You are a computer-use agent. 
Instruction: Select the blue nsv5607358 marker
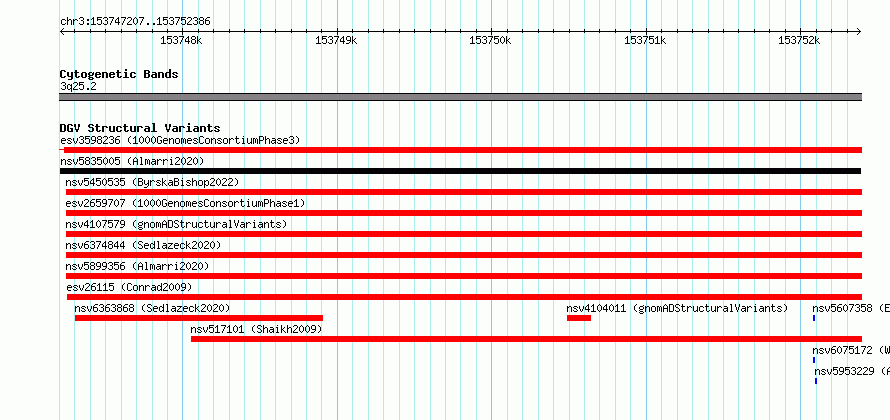pos(814,318)
